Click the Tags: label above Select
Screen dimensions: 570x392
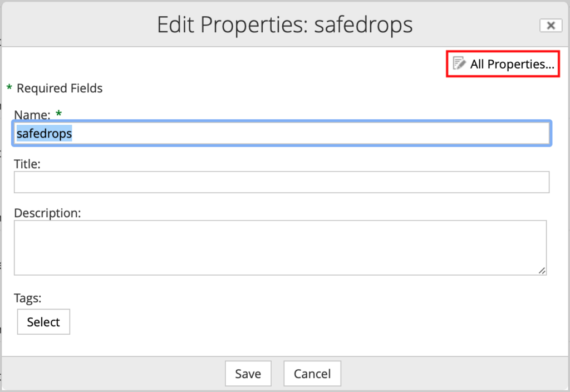click(27, 298)
